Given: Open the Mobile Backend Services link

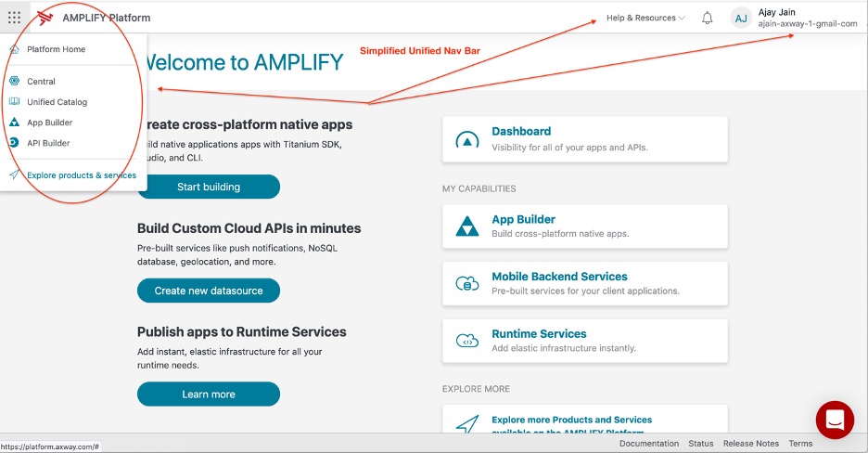Looking at the screenshot, I should coord(560,277).
